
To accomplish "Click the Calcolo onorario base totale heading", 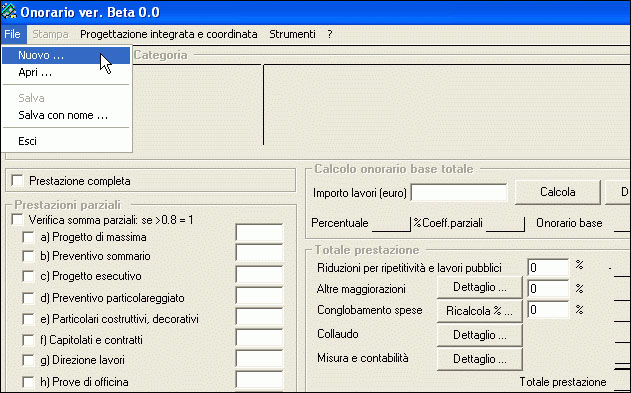I will 394,169.
